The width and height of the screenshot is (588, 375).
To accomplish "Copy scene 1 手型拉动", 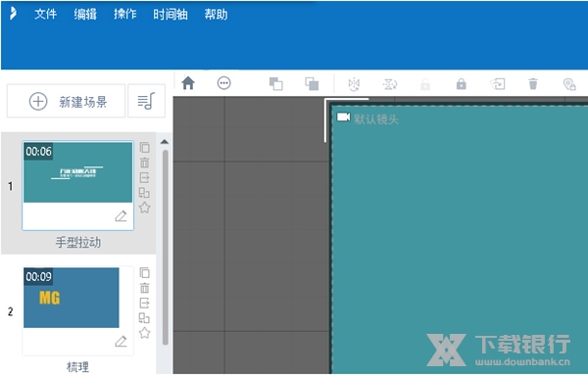I will click(x=144, y=147).
